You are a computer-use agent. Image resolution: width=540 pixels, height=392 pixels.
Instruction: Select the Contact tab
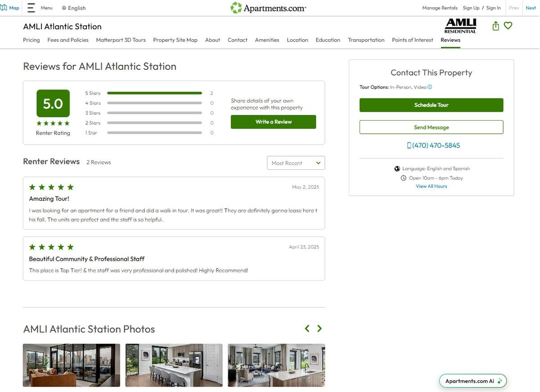238,40
